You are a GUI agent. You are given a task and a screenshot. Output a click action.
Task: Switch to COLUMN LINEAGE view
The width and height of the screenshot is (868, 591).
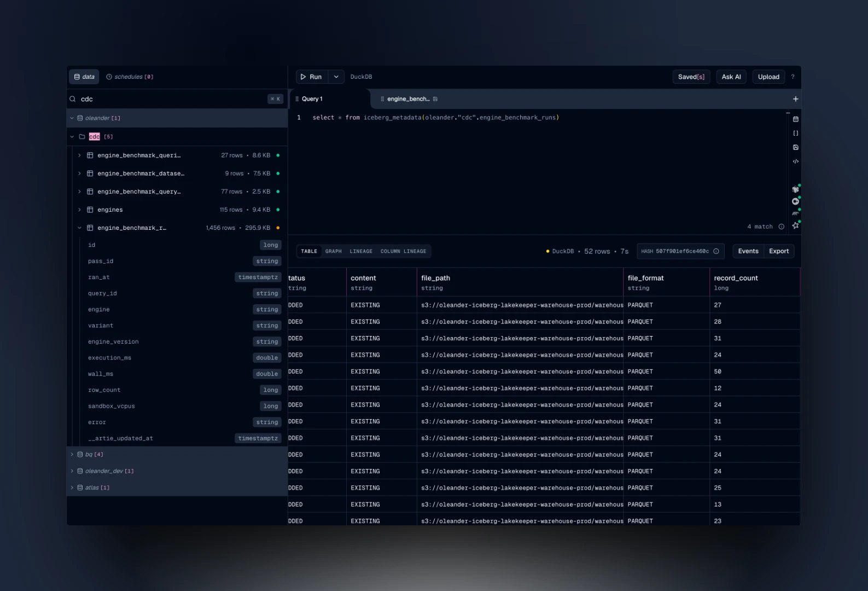403,252
